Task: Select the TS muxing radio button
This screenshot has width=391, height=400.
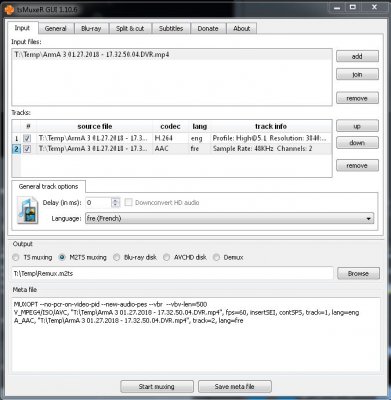Action: coord(16,257)
